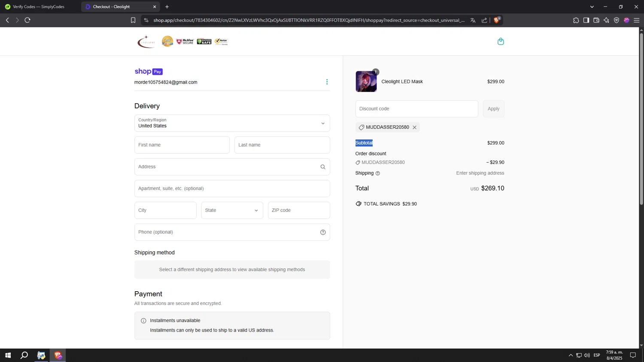This screenshot has height=362, width=644.
Task: Click the address search magnifier icon
Action: click(x=323, y=167)
